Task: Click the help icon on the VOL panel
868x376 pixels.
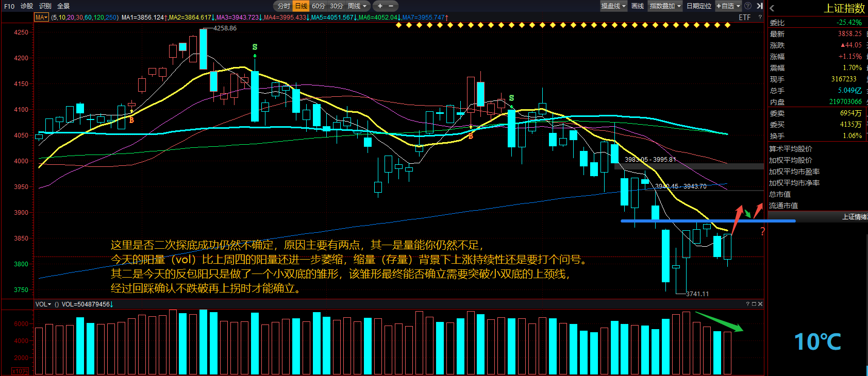Action: pyautogui.click(x=747, y=304)
